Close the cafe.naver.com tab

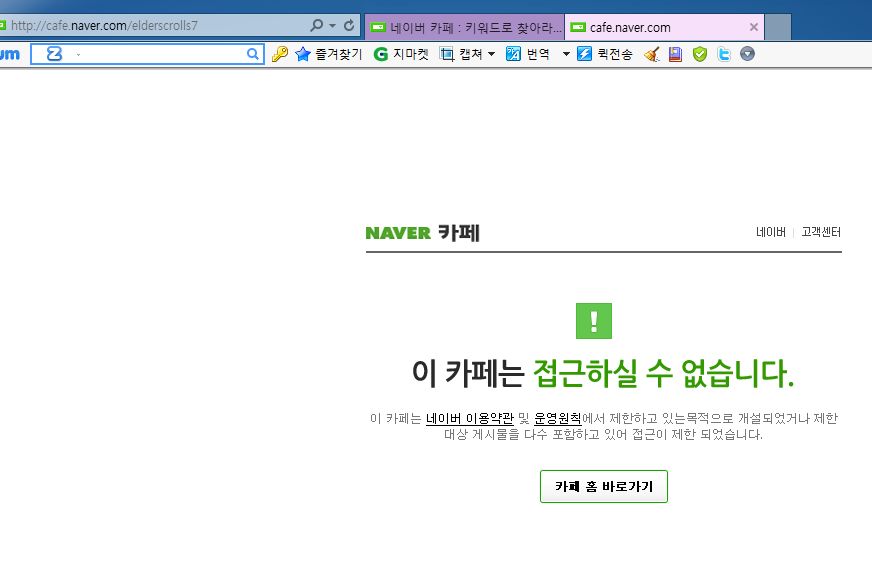click(754, 27)
